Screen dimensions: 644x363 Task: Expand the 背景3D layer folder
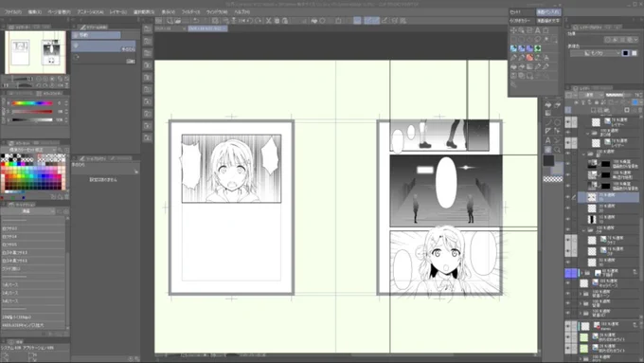pos(581,314)
